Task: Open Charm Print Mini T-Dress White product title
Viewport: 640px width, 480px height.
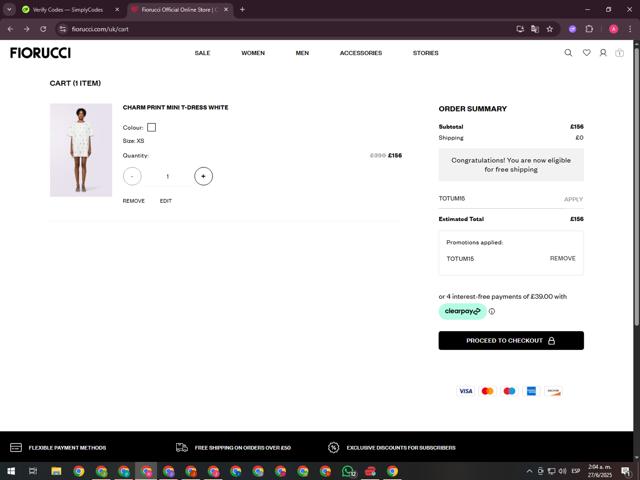Action: click(176, 107)
